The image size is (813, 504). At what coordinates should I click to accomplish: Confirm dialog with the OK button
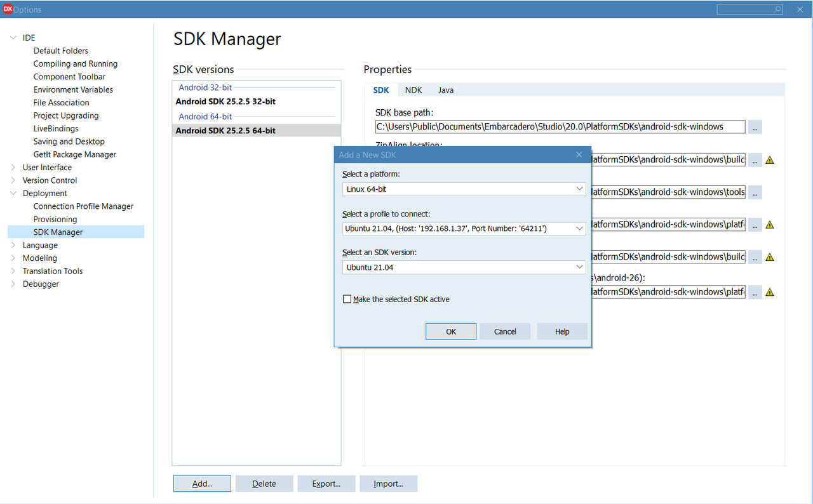pos(451,331)
